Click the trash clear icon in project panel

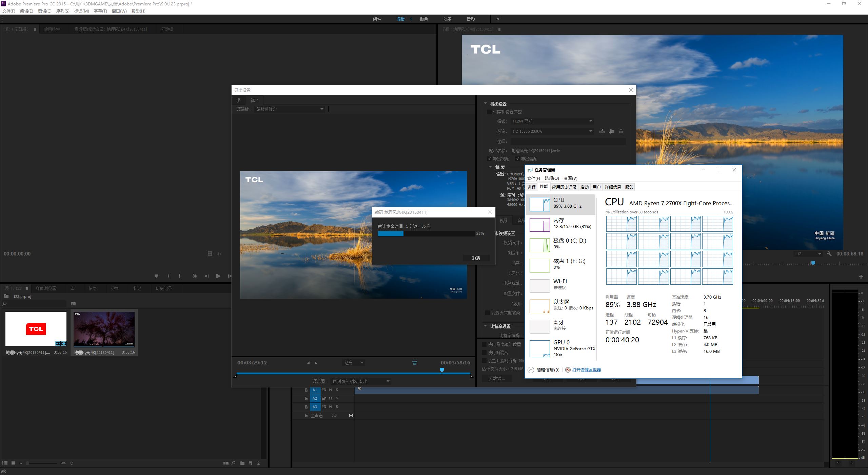[258, 463]
